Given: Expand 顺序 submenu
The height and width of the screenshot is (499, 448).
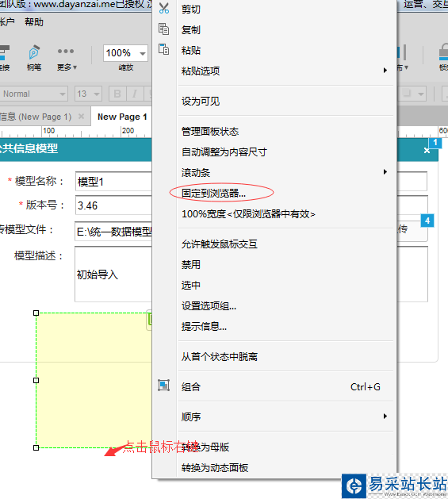Looking at the screenshot, I should click(x=274, y=416).
